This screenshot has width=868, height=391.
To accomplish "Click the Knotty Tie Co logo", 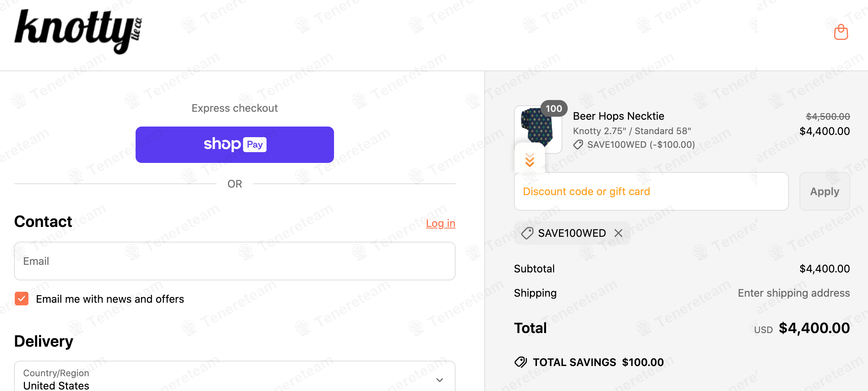I will pos(78,31).
